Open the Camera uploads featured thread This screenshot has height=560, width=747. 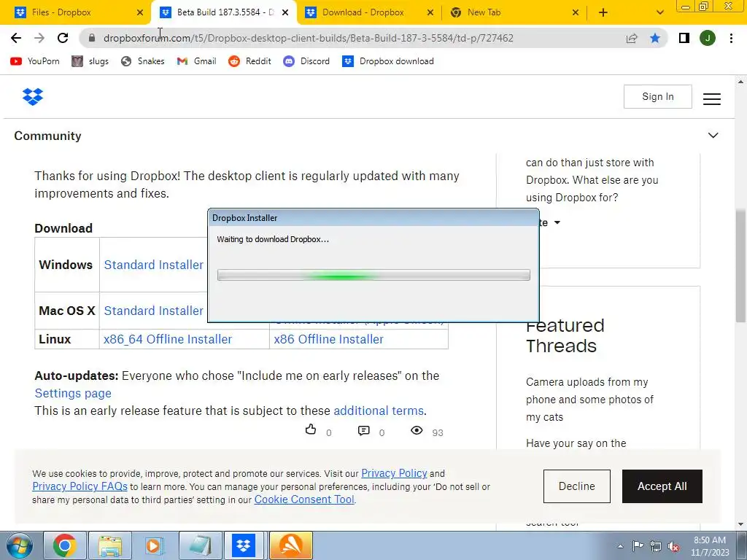coord(589,400)
